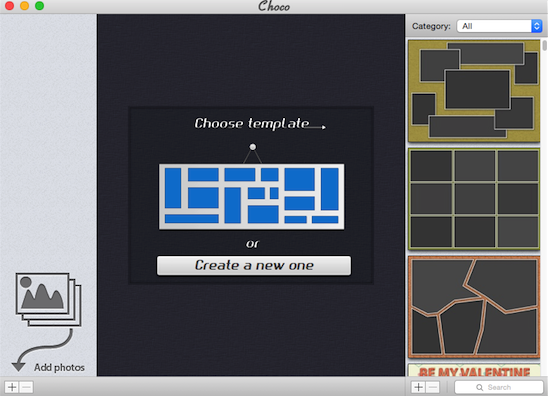Click the Choose template heading text
Image resolution: width=548 pixels, height=396 pixels.
[252, 123]
